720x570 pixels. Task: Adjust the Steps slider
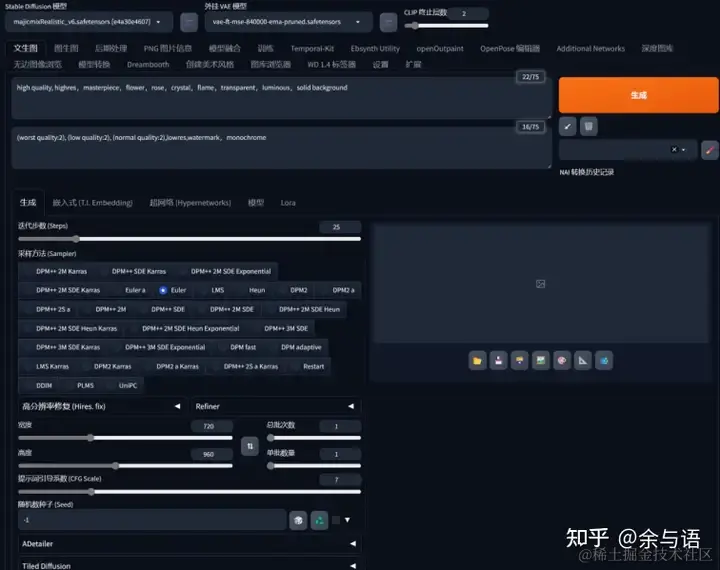(189, 239)
